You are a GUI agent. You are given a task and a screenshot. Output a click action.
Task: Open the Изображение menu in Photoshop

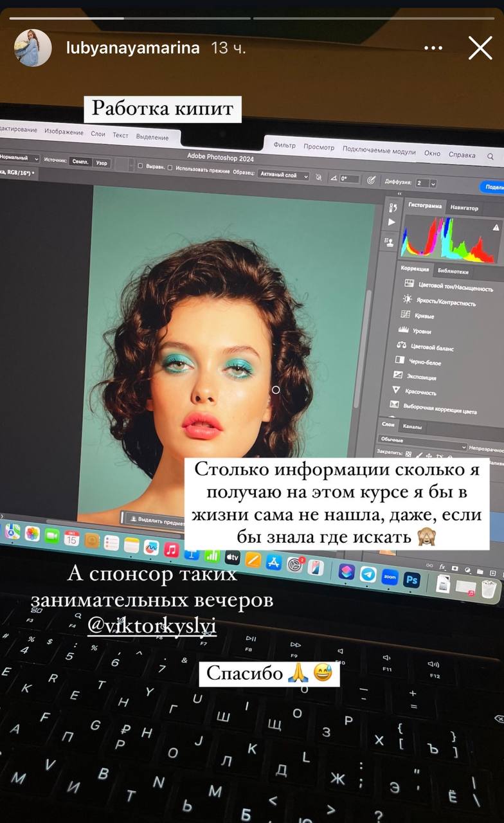coord(64,132)
